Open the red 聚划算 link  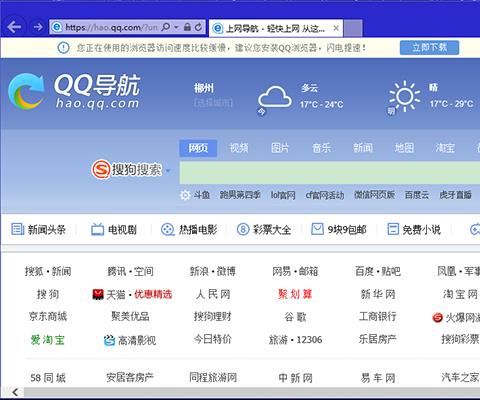[295, 294]
